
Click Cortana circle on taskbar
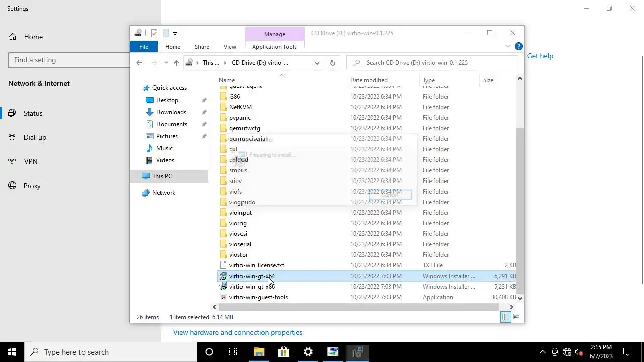209,352
